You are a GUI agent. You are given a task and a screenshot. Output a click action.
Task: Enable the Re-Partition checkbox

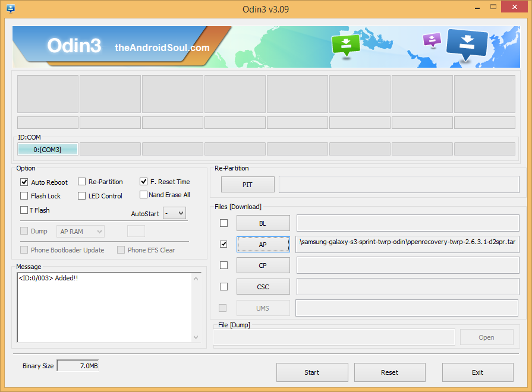coord(81,182)
